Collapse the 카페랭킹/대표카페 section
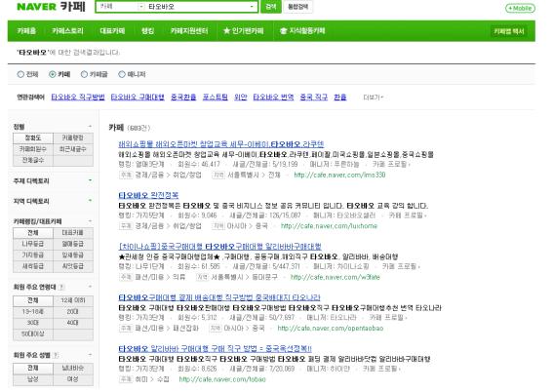The height and width of the screenshot is (392, 553). (x=90, y=221)
